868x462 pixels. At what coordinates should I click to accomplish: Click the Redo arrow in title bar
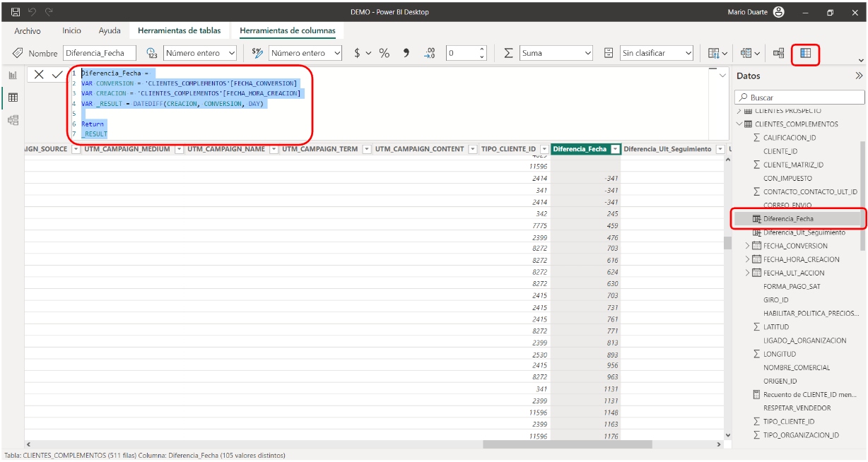[x=49, y=12]
